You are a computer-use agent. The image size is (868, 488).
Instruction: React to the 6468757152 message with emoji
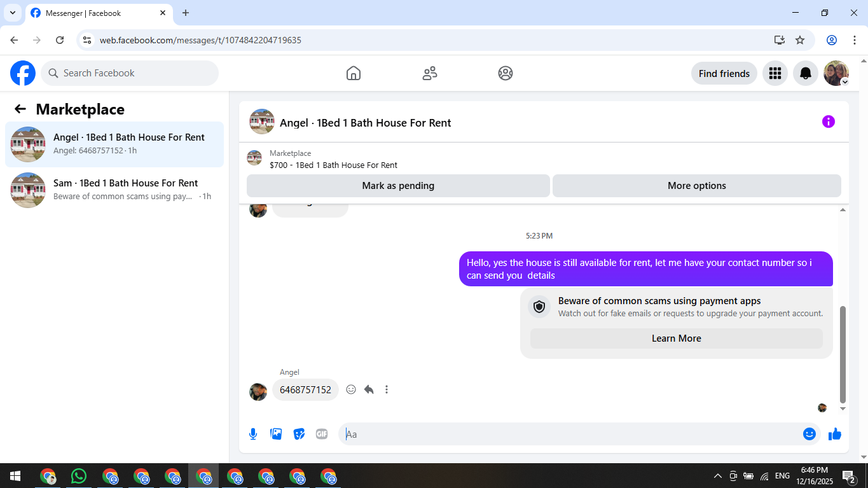[351, 389]
